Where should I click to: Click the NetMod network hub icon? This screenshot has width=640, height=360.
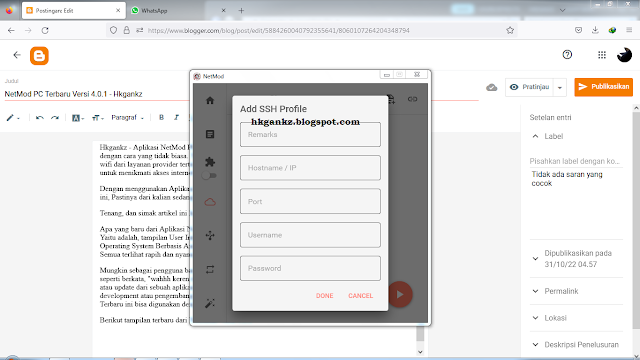(x=210, y=236)
